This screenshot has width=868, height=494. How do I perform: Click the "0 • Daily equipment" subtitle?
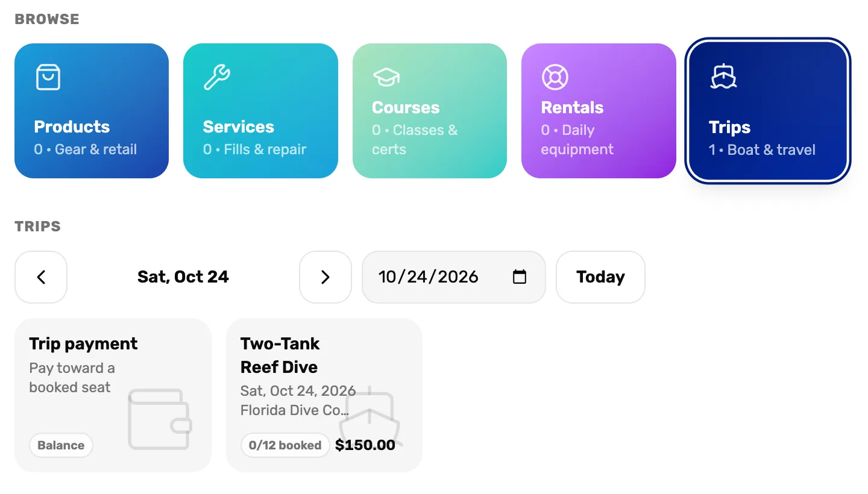[x=577, y=140]
